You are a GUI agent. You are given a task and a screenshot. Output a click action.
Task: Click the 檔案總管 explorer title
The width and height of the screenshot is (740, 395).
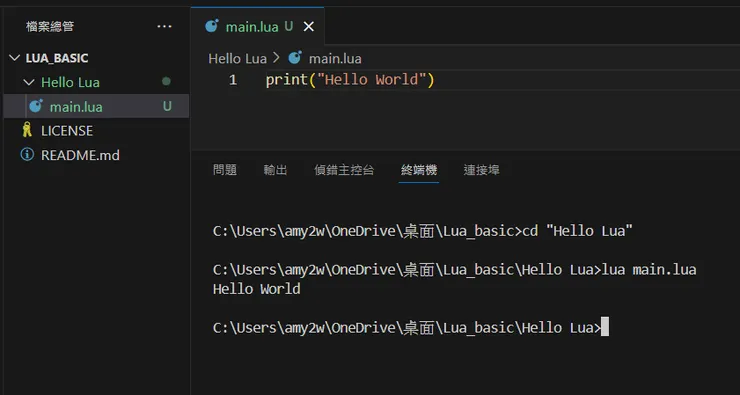point(50,26)
